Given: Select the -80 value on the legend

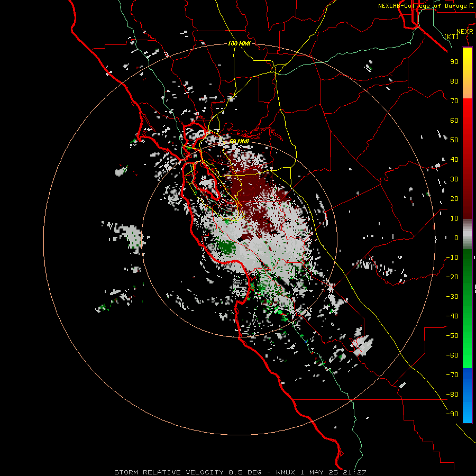Looking at the screenshot, I should point(452,395).
